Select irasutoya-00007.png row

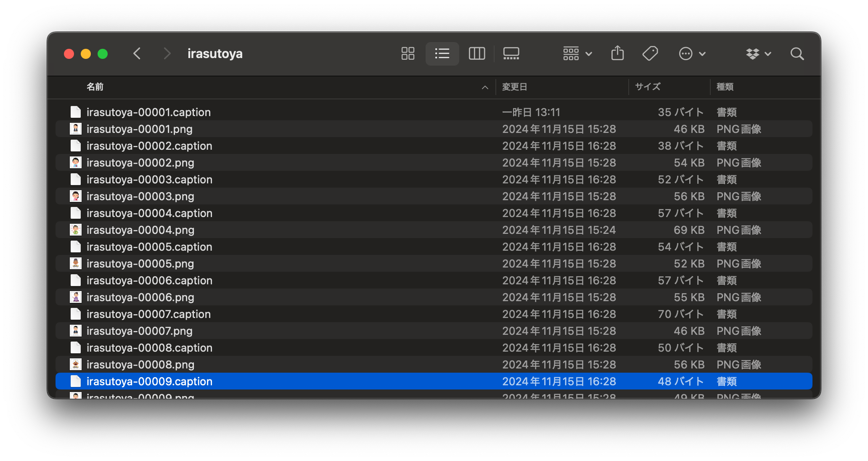pos(140,331)
